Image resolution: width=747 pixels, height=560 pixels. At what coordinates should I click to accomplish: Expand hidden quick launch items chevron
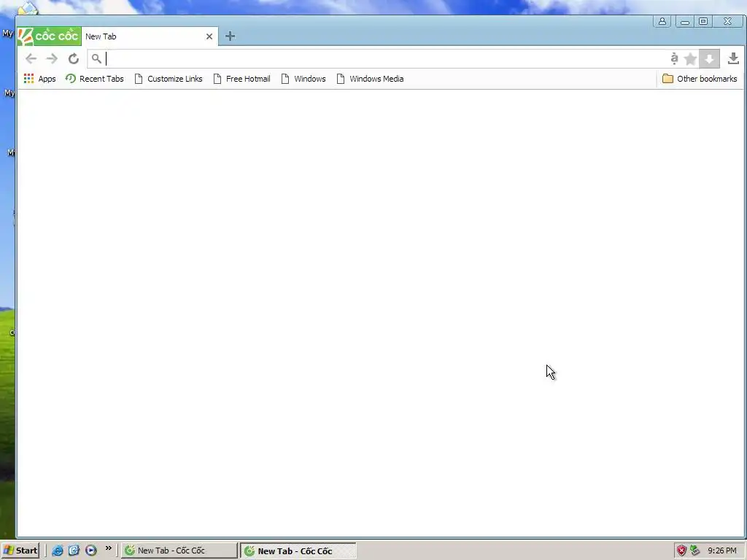click(109, 548)
